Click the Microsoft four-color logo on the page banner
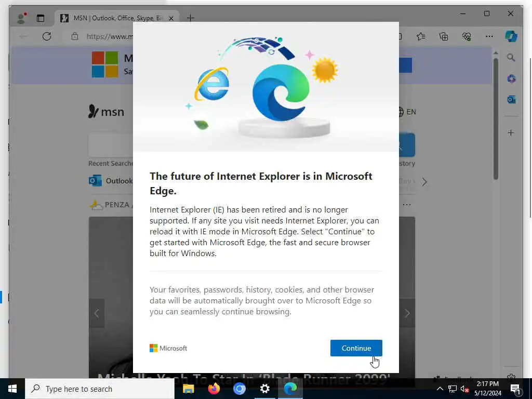 (x=105, y=64)
